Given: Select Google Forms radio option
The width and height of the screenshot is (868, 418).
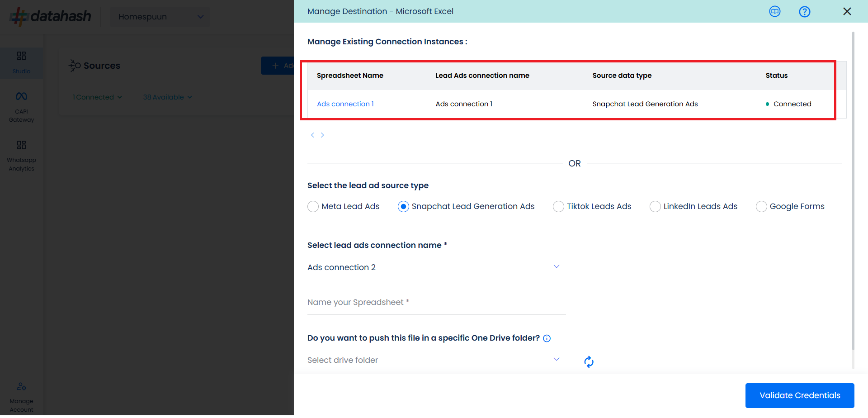Looking at the screenshot, I should (761, 207).
